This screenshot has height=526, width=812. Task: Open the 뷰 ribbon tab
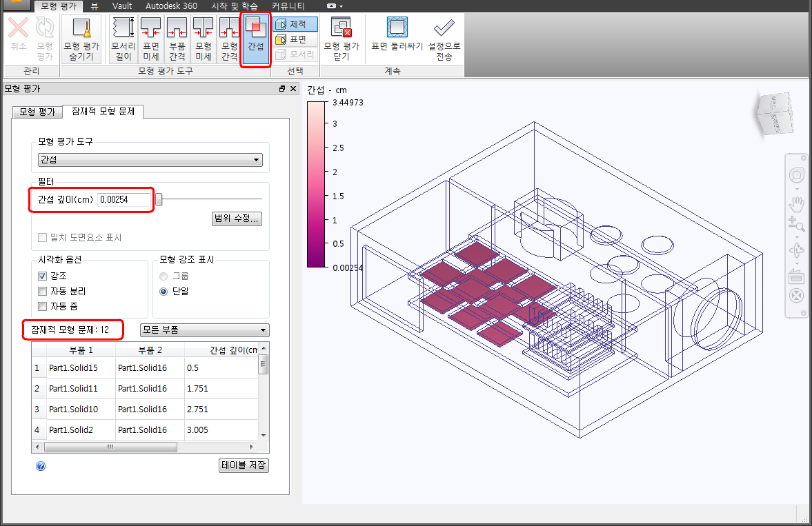pyautogui.click(x=95, y=6)
